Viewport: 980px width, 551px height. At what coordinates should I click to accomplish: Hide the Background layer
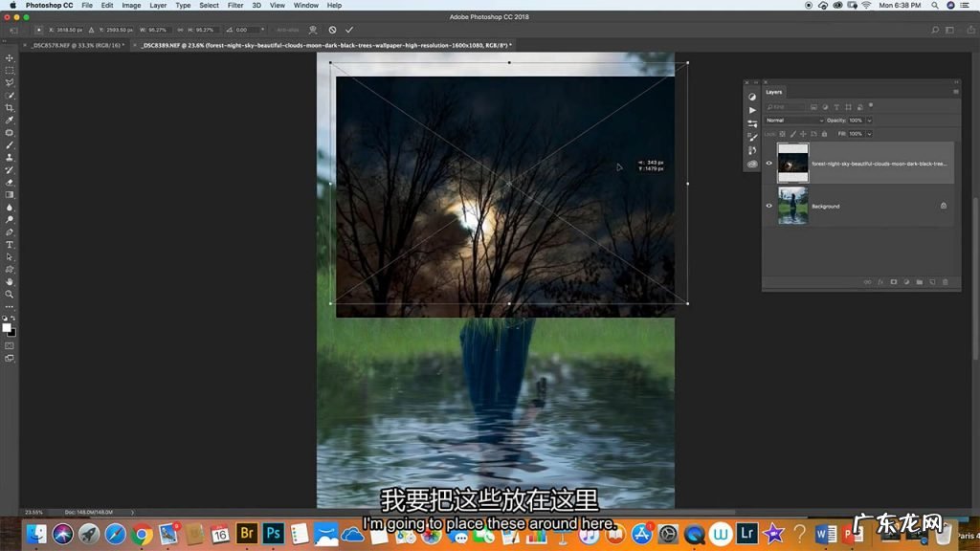(x=768, y=206)
